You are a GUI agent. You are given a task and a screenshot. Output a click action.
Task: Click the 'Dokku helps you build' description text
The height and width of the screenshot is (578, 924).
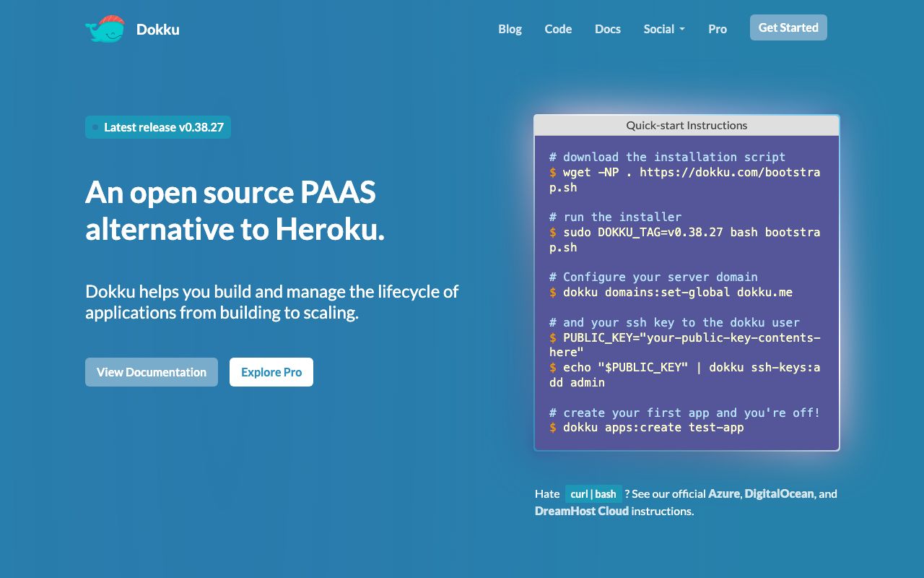pos(272,302)
